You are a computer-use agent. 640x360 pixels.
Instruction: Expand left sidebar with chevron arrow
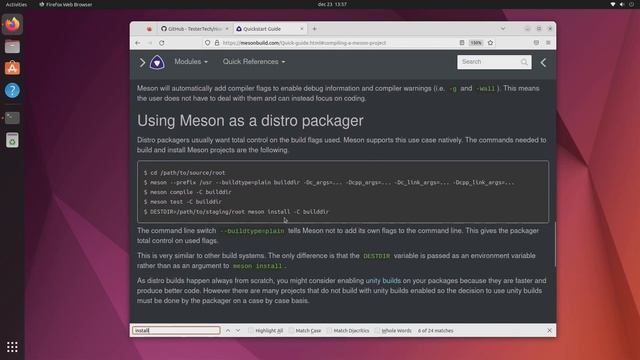pos(142,62)
